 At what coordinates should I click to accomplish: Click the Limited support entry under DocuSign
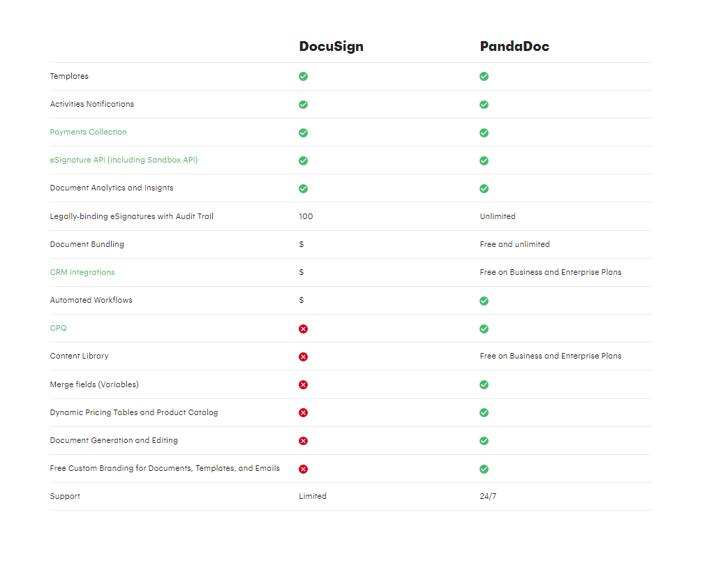(x=313, y=496)
